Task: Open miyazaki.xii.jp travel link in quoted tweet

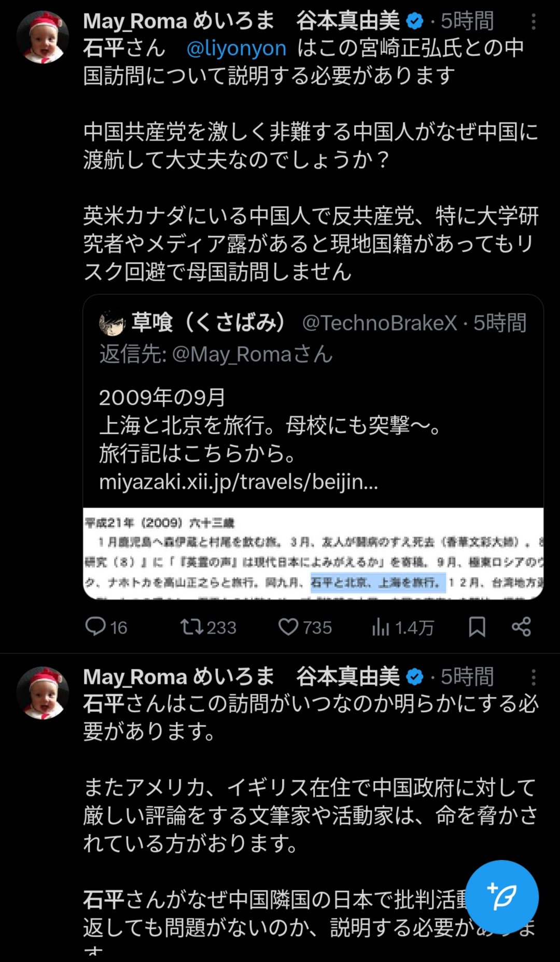Action: (239, 482)
